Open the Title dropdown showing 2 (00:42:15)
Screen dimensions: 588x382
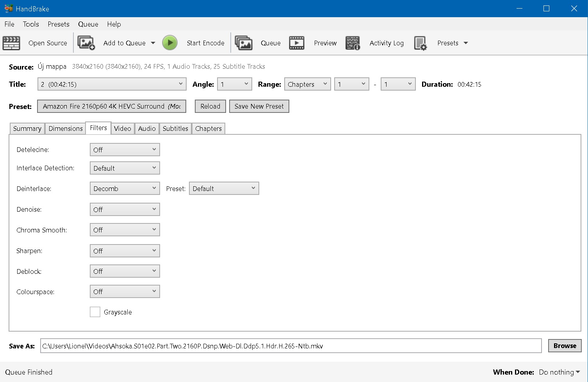click(112, 84)
